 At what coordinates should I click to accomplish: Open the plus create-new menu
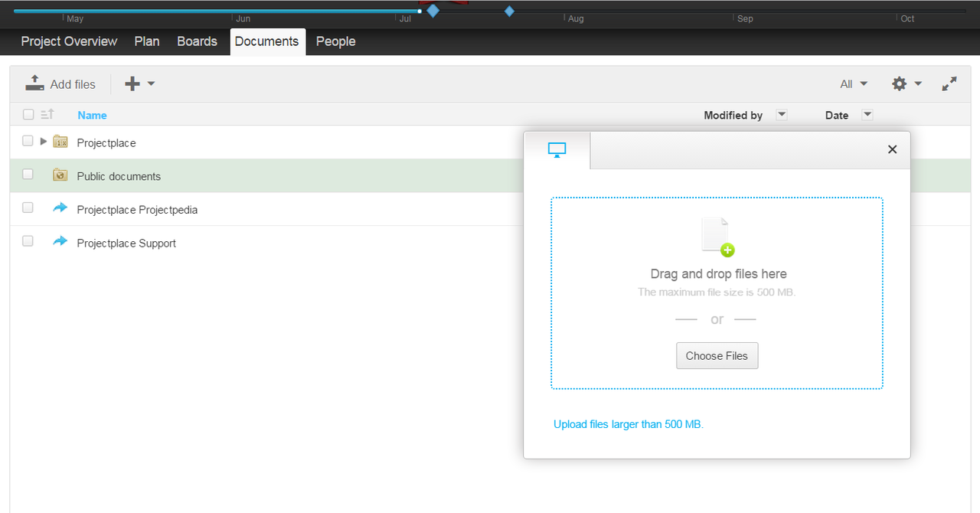[x=139, y=83]
